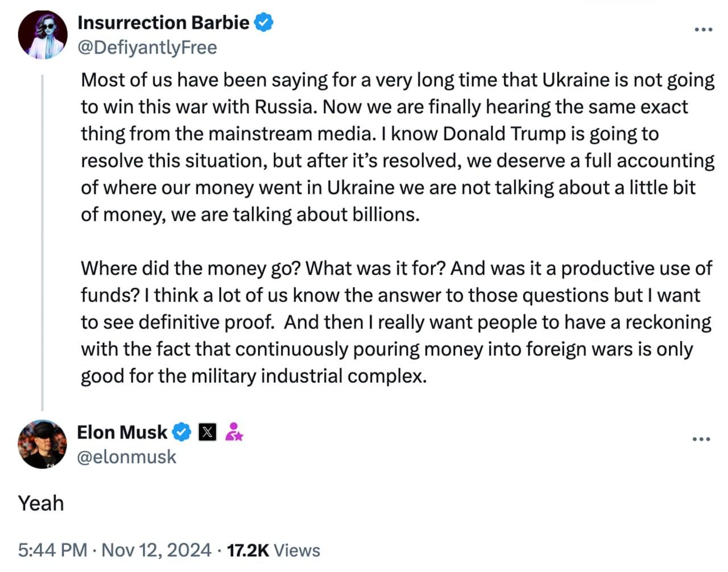Click the paragraph starting 'Most of us'

(x=397, y=147)
